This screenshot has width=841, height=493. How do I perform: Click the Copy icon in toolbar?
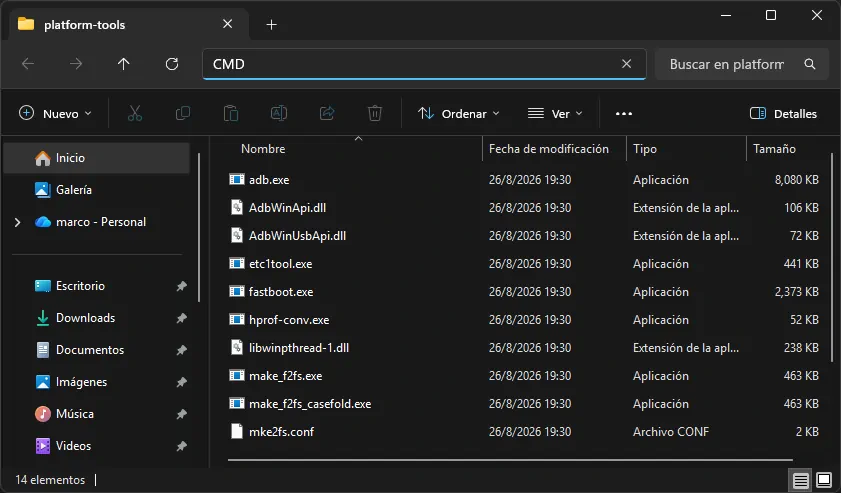pyautogui.click(x=183, y=113)
